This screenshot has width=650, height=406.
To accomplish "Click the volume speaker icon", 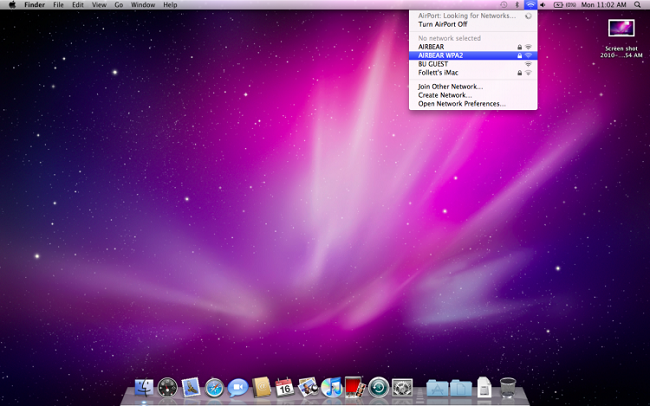I will [543, 5].
